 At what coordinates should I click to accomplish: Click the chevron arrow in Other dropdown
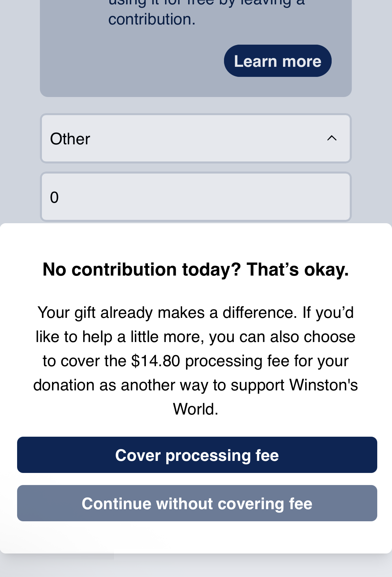point(332,138)
